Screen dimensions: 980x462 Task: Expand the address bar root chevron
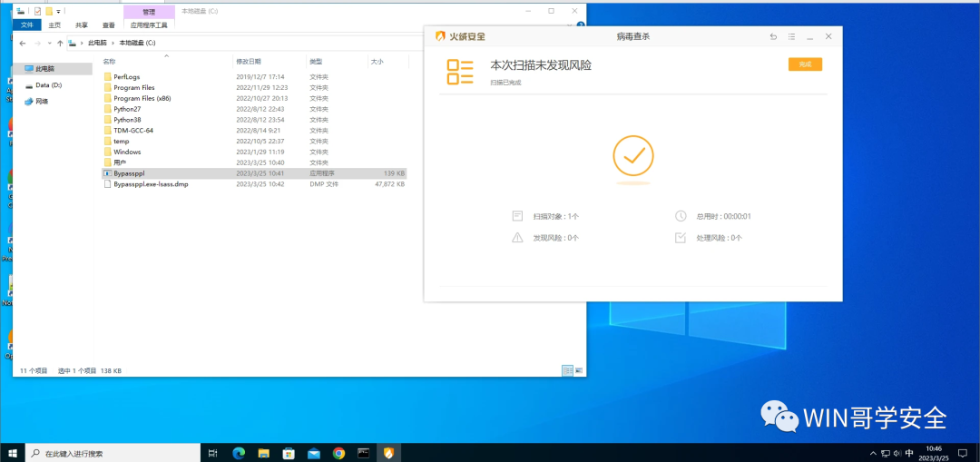82,43
